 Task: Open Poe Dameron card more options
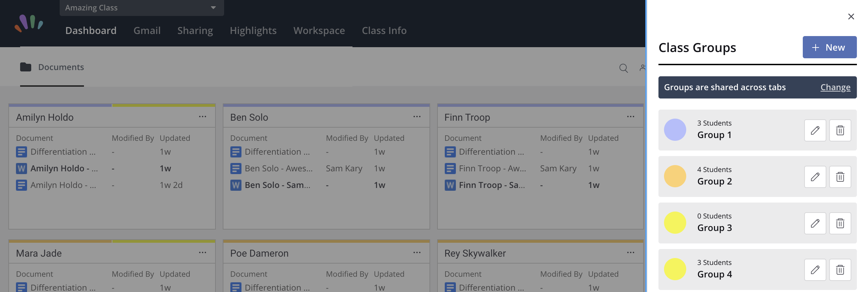[x=417, y=253]
